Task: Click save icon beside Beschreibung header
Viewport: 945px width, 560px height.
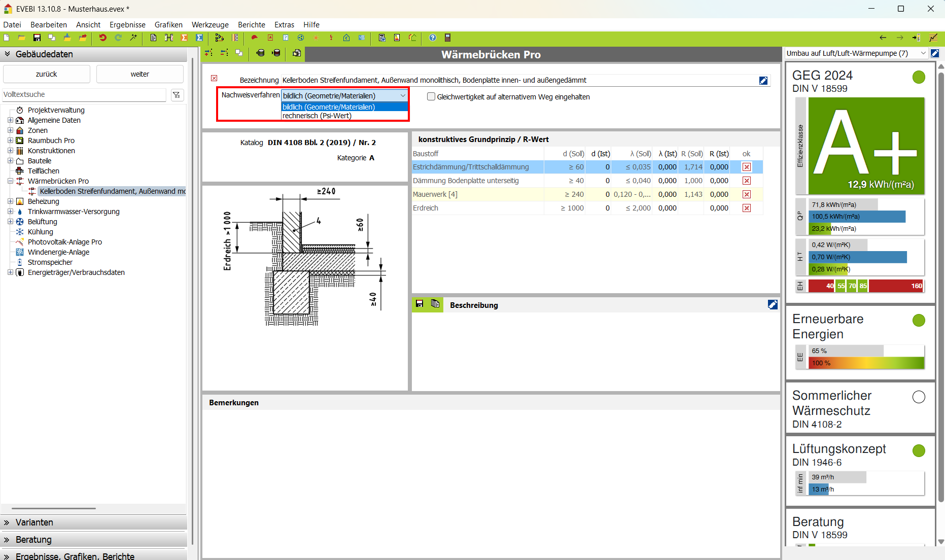Action: tap(419, 304)
